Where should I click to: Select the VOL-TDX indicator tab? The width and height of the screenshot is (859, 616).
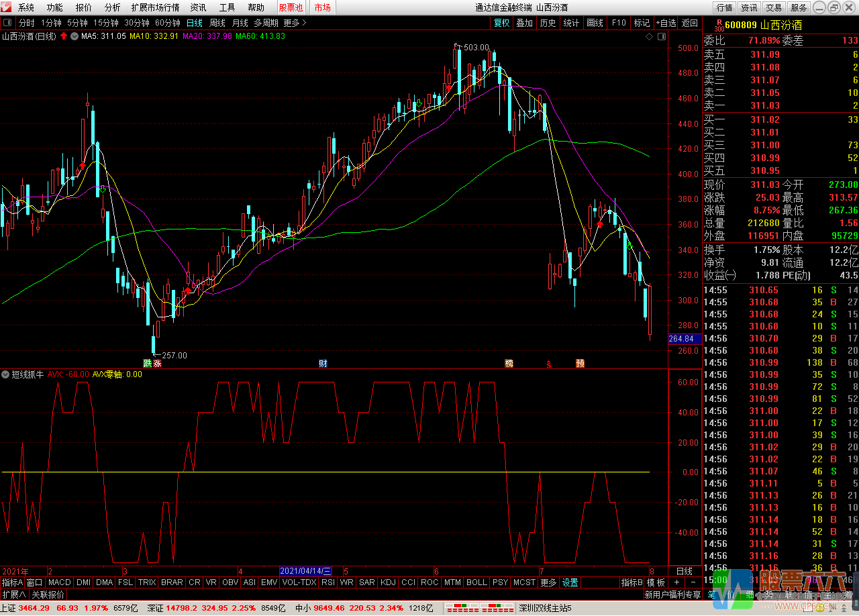coord(299,582)
